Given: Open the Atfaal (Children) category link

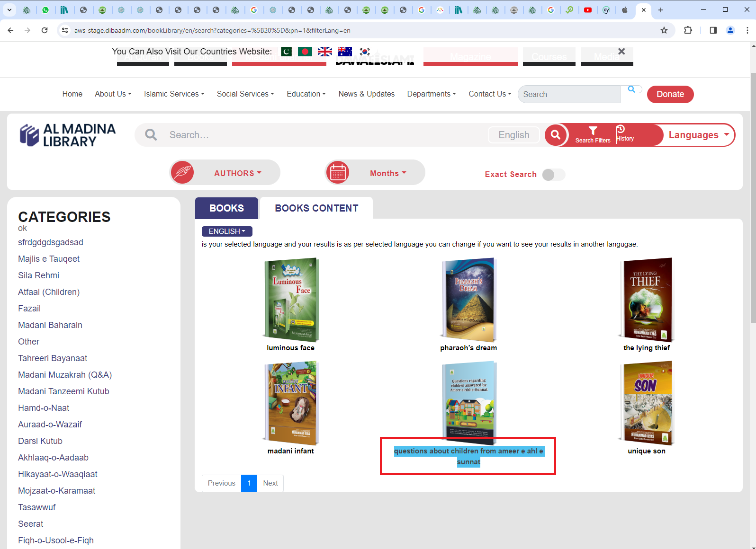Looking at the screenshot, I should tap(49, 292).
